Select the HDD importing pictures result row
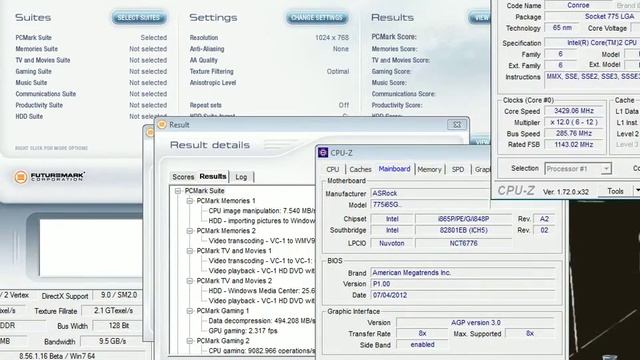The height and width of the screenshot is (360, 640). click(262, 221)
